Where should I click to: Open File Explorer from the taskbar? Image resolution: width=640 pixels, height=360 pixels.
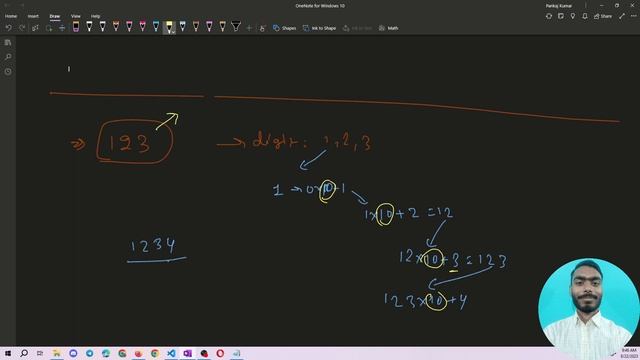(57, 353)
